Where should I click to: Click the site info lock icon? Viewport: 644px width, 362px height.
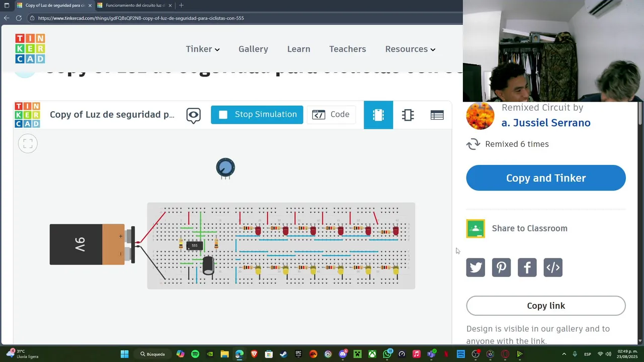coord(32,18)
